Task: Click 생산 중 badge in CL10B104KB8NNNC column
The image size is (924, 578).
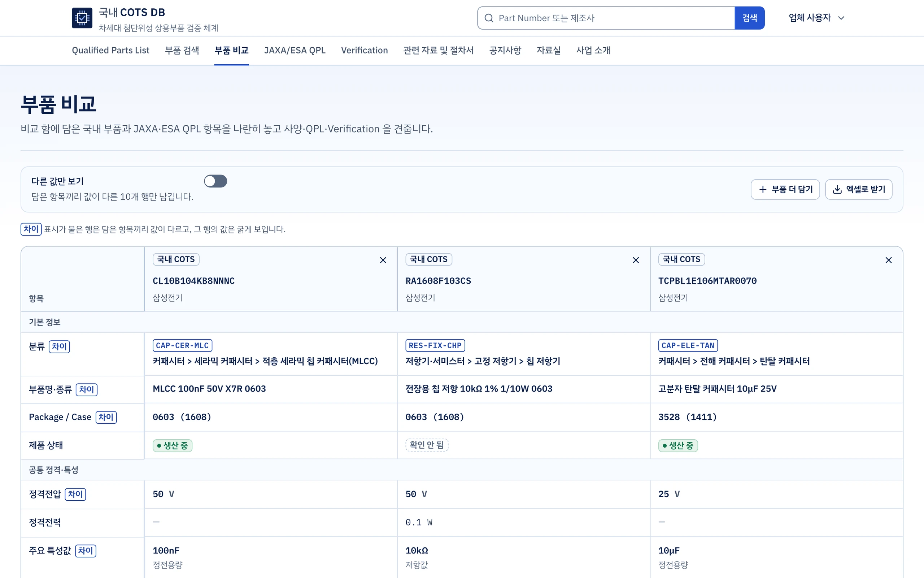Action: (x=172, y=446)
